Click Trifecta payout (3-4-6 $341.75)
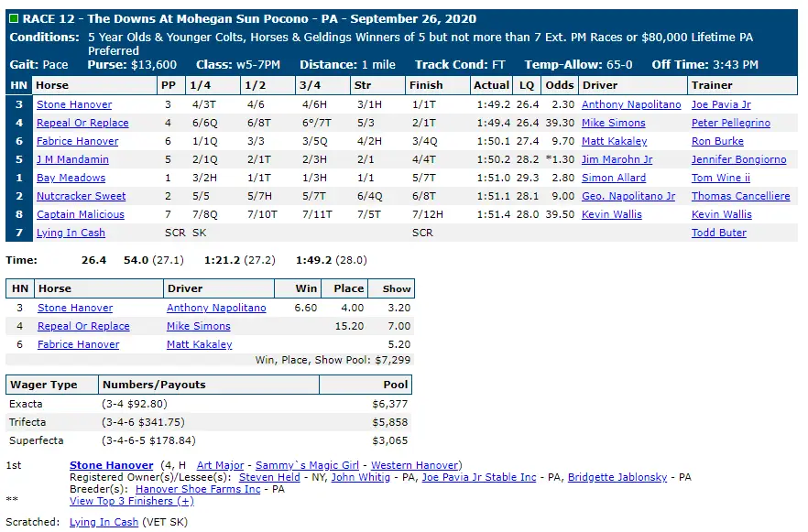This screenshot has width=808, height=532. coord(143,422)
